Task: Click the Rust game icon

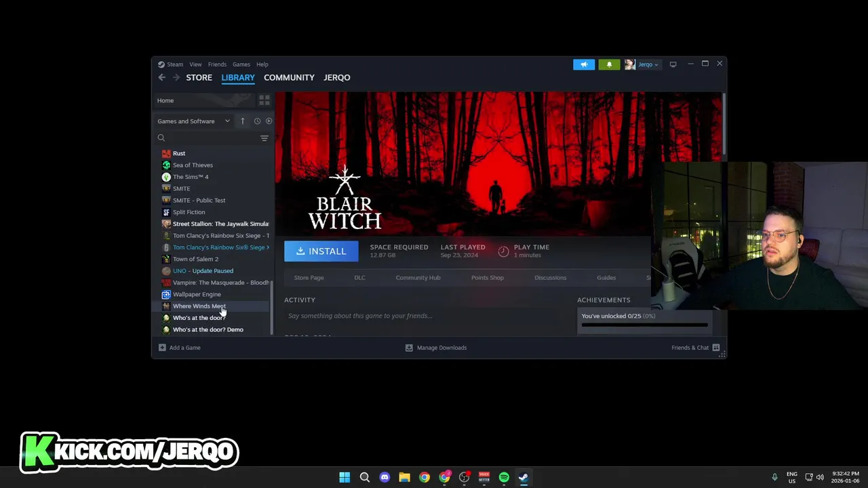Action: 166,153
